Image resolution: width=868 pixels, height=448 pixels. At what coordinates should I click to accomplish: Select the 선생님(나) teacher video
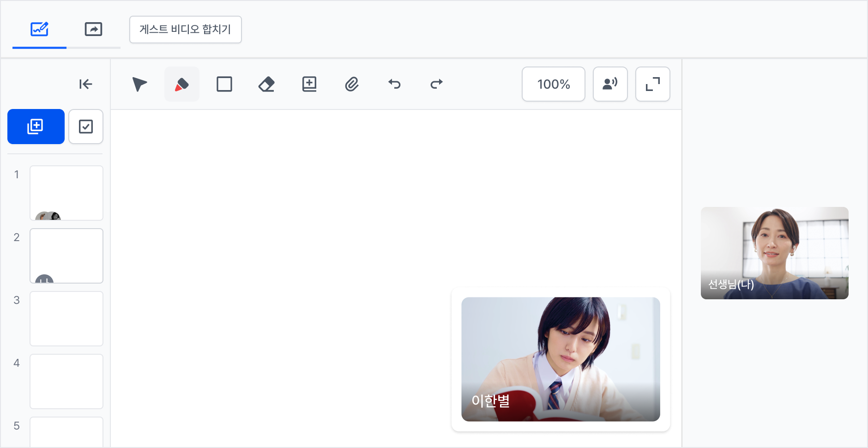point(775,253)
